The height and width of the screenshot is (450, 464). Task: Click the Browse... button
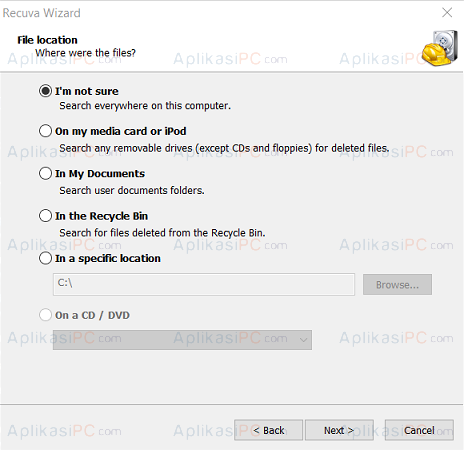coord(397,285)
